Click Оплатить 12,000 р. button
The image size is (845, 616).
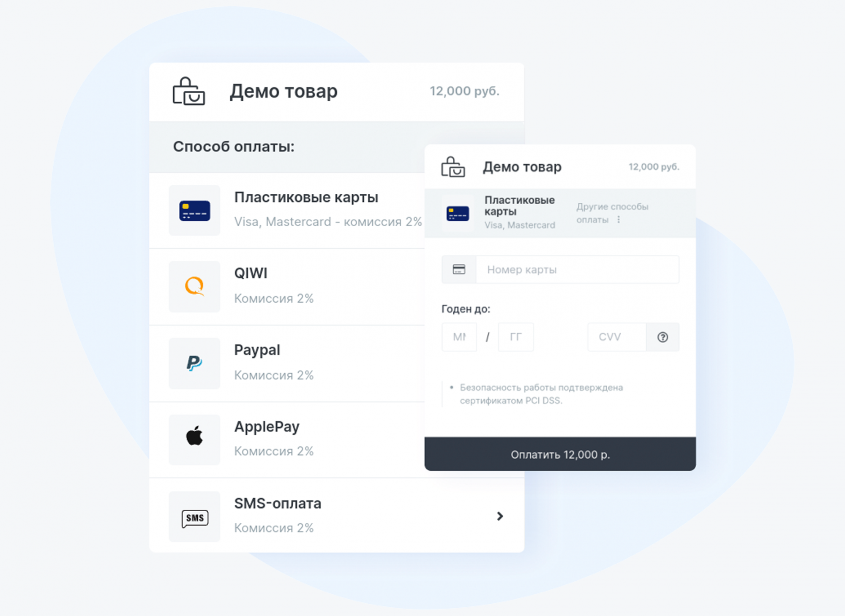[x=560, y=454]
